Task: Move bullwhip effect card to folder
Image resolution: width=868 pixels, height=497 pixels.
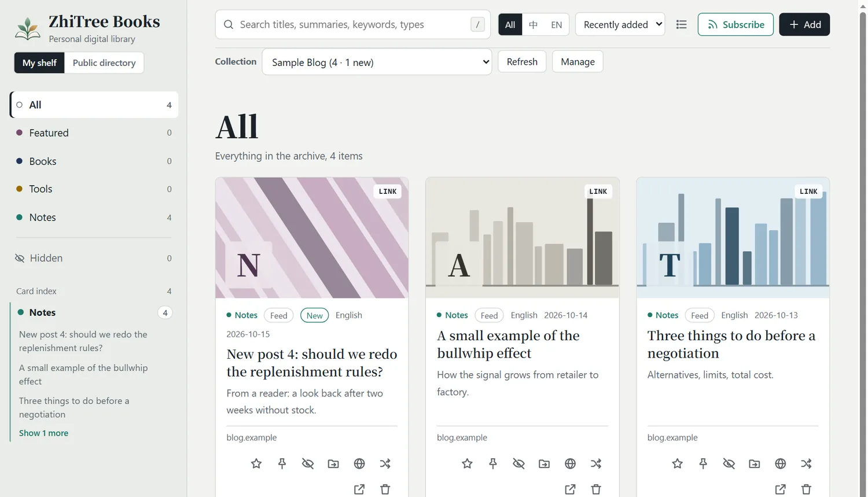Action: coord(544,463)
